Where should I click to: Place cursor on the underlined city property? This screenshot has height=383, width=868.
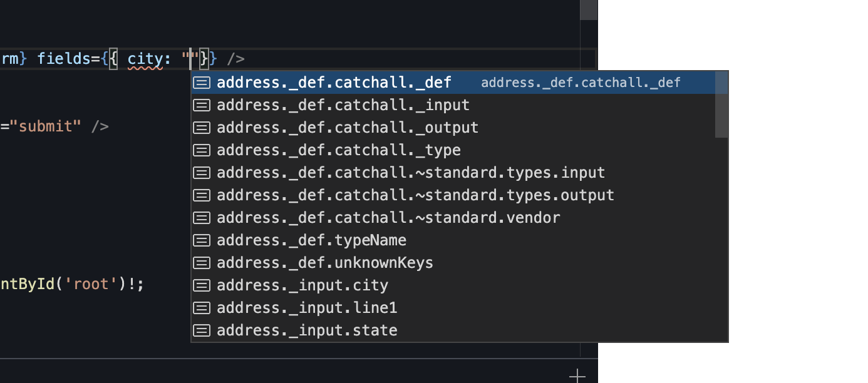tap(145, 59)
